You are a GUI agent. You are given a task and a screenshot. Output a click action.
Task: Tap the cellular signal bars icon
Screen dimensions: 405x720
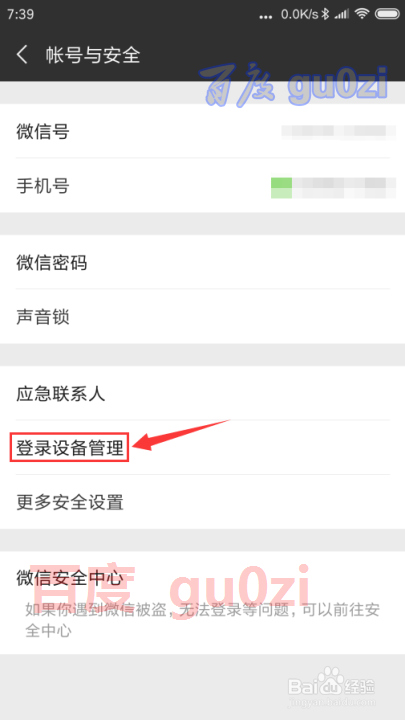[x=341, y=15]
